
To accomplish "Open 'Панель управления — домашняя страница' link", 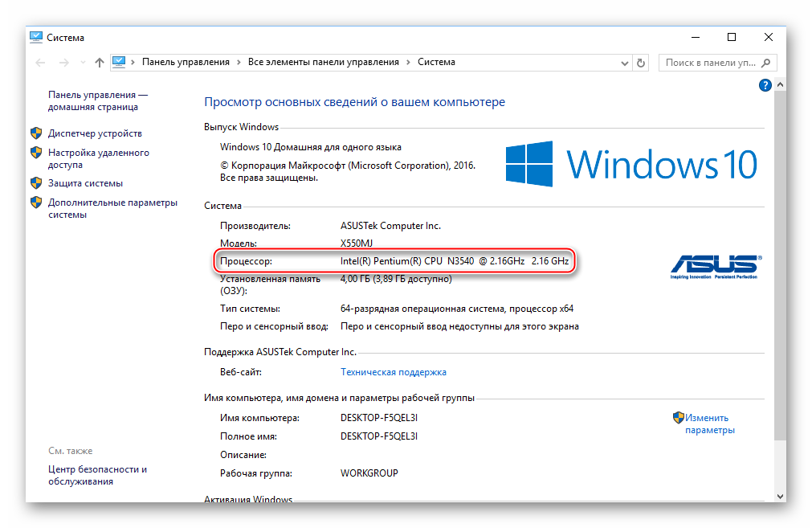I will tap(97, 101).
